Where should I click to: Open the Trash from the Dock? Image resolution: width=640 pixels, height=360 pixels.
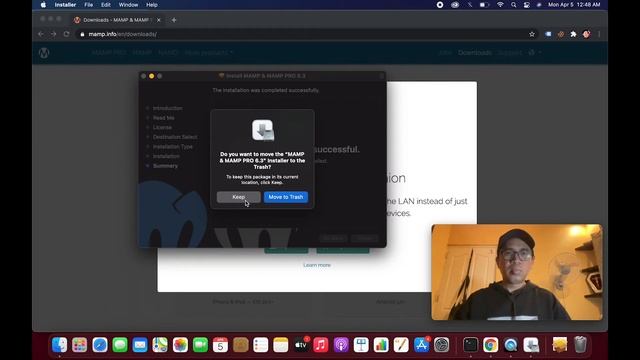580,345
